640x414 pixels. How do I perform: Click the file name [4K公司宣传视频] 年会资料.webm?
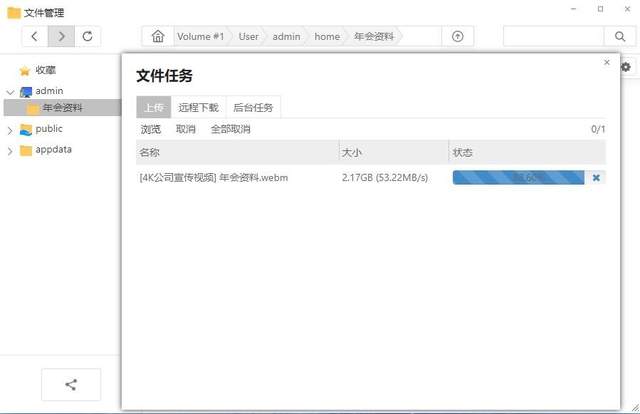213,178
